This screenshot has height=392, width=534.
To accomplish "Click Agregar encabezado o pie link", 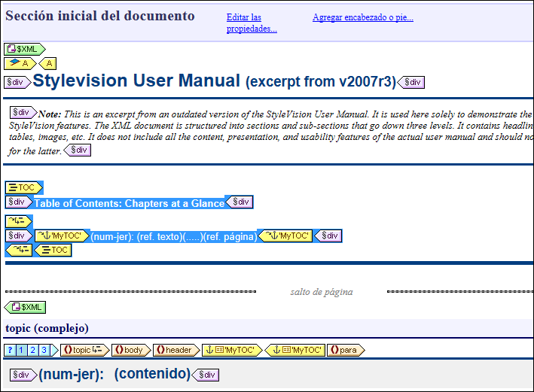I will coord(362,17).
